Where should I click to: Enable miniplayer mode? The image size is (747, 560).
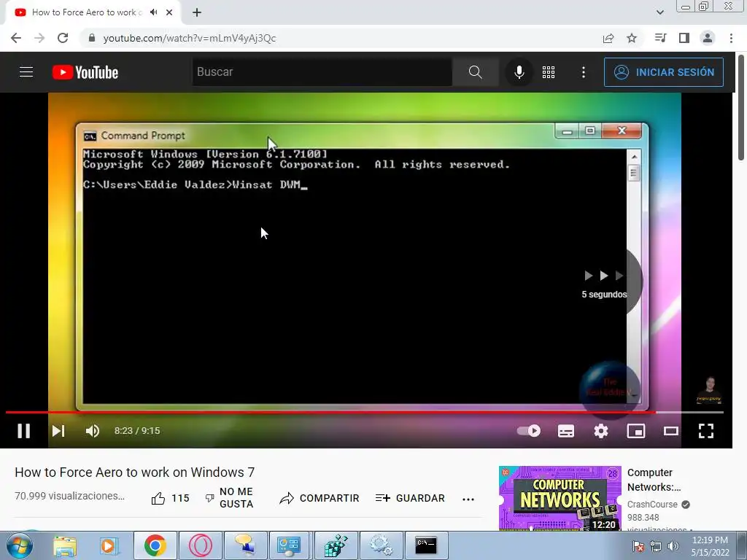tap(636, 431)
